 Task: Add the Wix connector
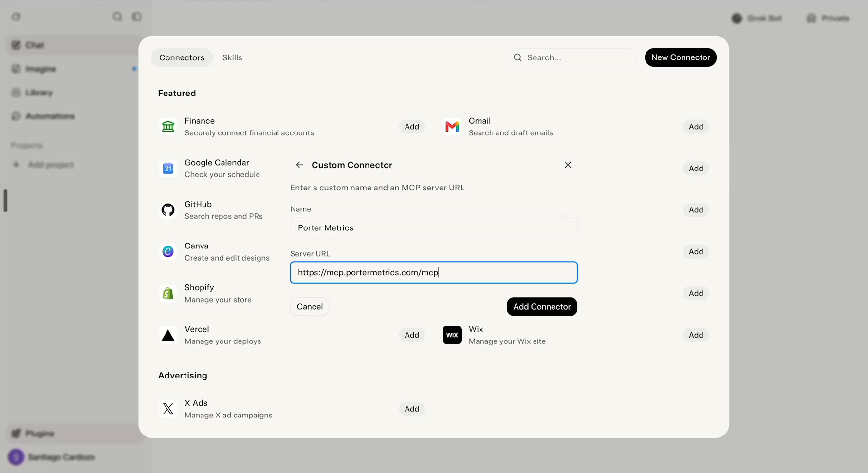coord(696,335)
